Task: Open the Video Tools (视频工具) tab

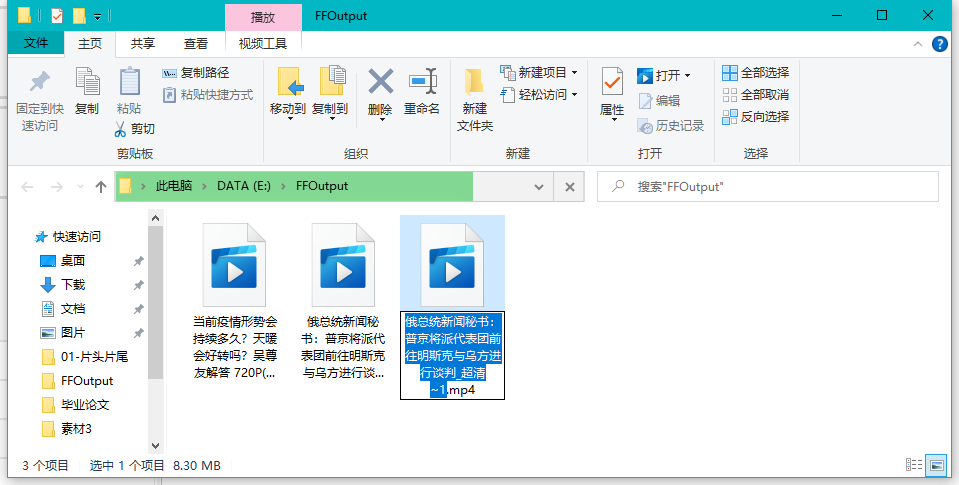Action: point(263,43)
